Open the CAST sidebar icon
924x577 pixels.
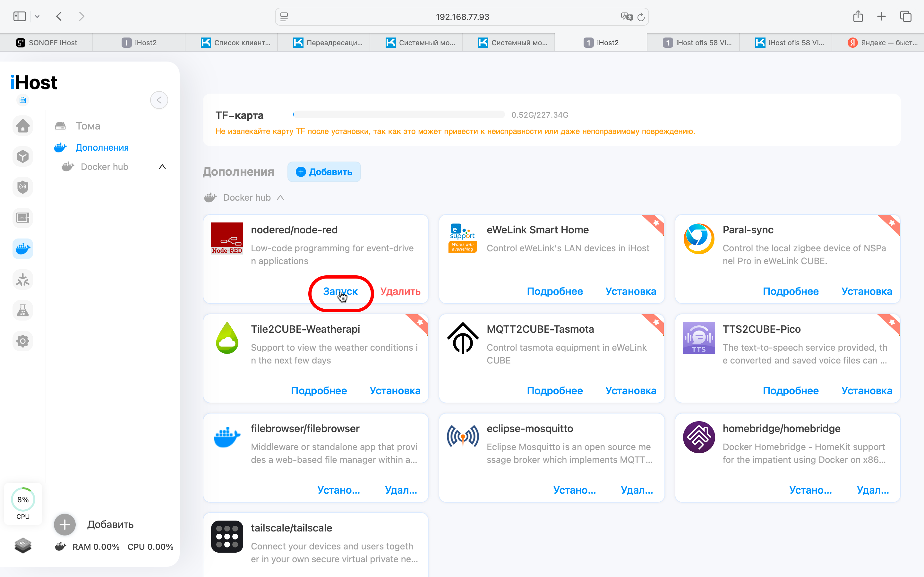[x=23, y=218]
